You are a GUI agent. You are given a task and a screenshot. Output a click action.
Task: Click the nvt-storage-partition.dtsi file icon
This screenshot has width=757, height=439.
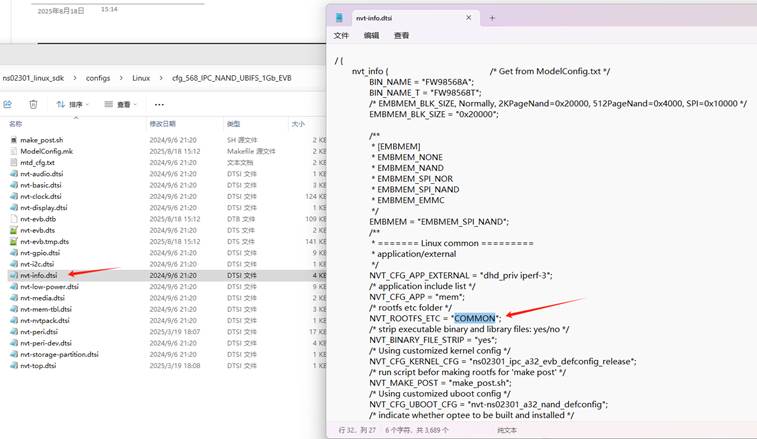point(14,354)
